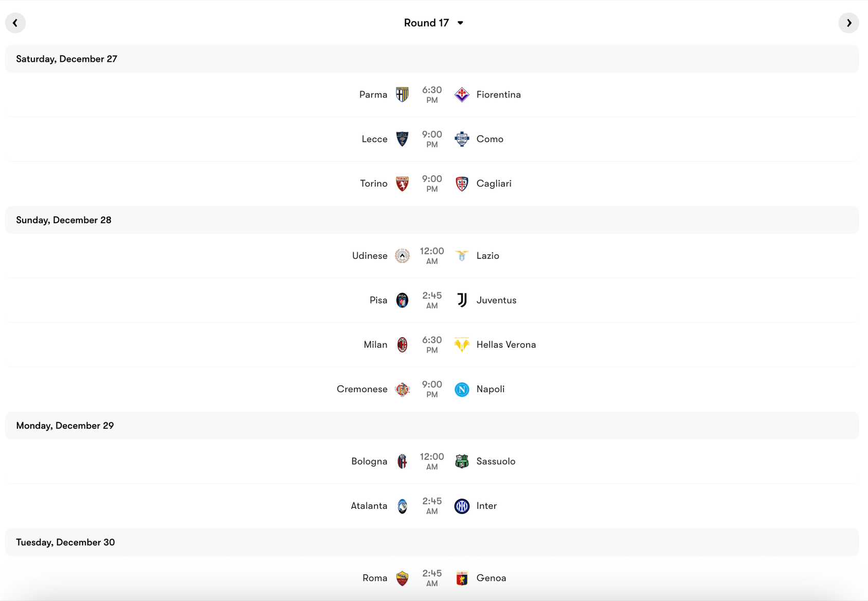Click the Inter club crest

pos(462,506)
